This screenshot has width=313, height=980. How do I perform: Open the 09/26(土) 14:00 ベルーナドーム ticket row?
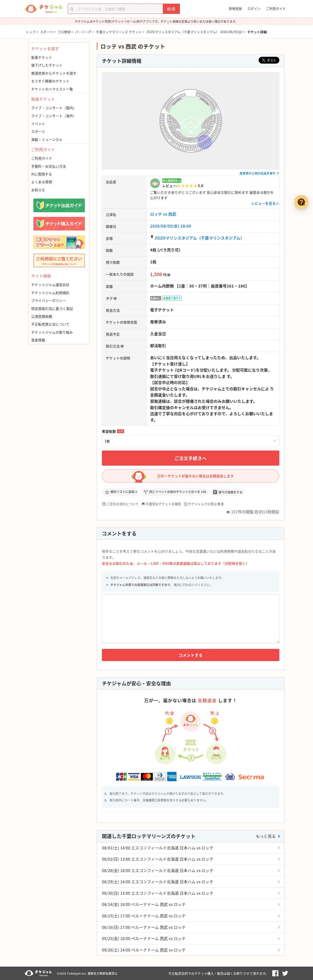pos(190,950)
